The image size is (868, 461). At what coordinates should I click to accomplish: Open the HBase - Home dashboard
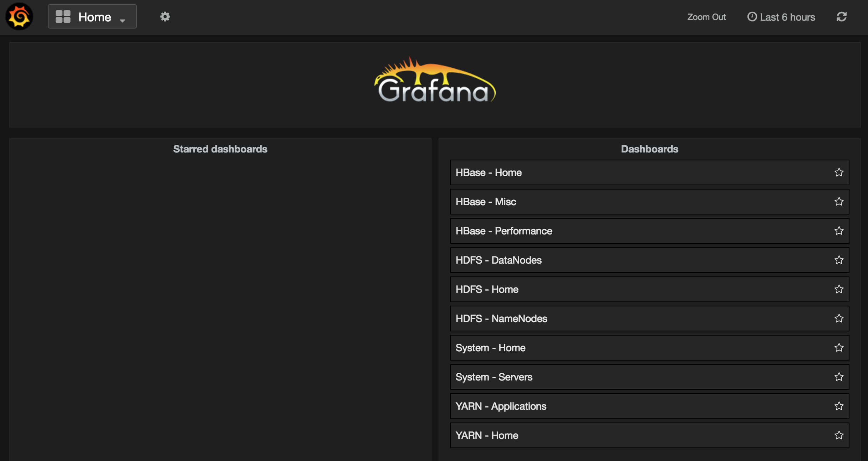(649, 172)
